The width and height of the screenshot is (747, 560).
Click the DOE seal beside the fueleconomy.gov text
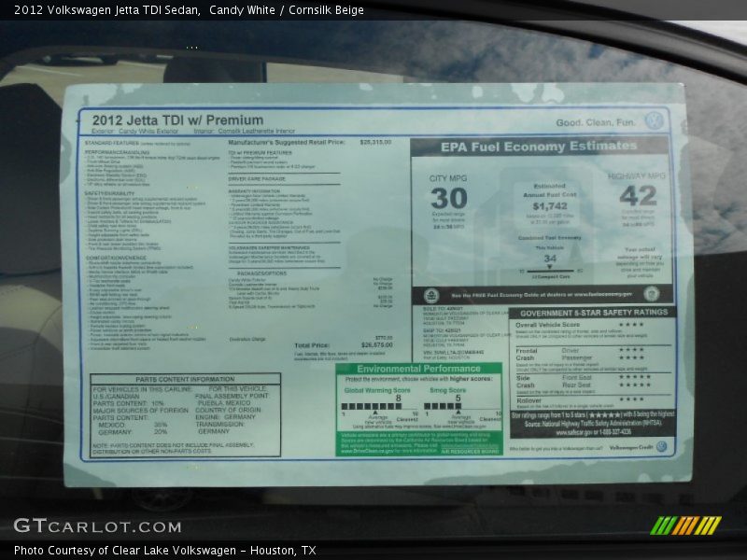651,294
